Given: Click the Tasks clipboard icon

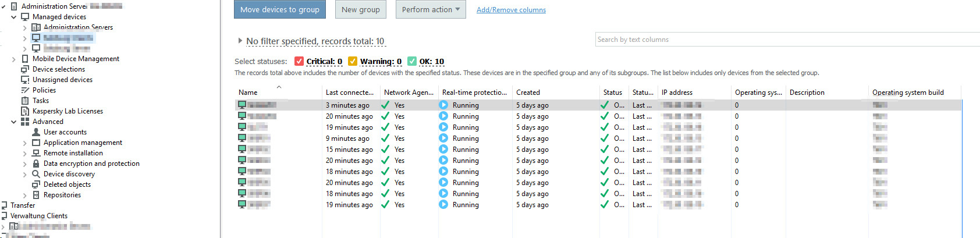Looking at the screenshot, I should 25,101.
